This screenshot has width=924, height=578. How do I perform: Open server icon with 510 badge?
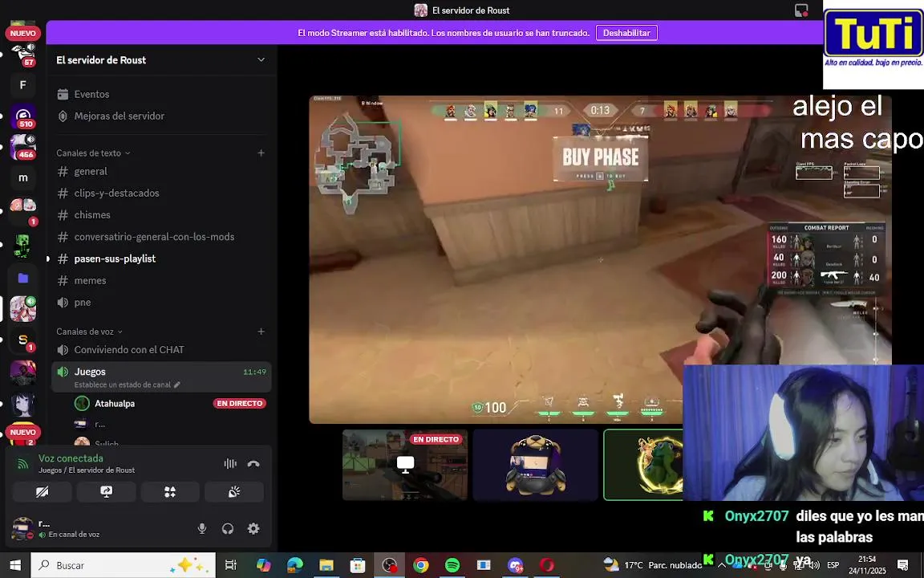pos(23,116)
